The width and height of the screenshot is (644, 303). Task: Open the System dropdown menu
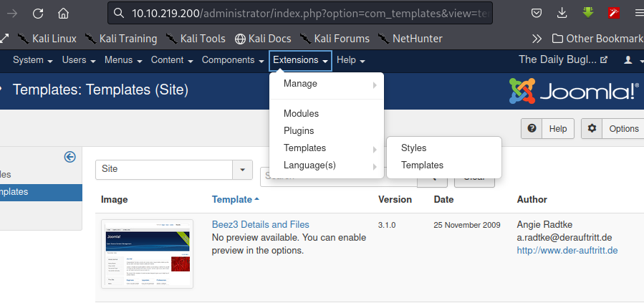click(x=33, y=60)
